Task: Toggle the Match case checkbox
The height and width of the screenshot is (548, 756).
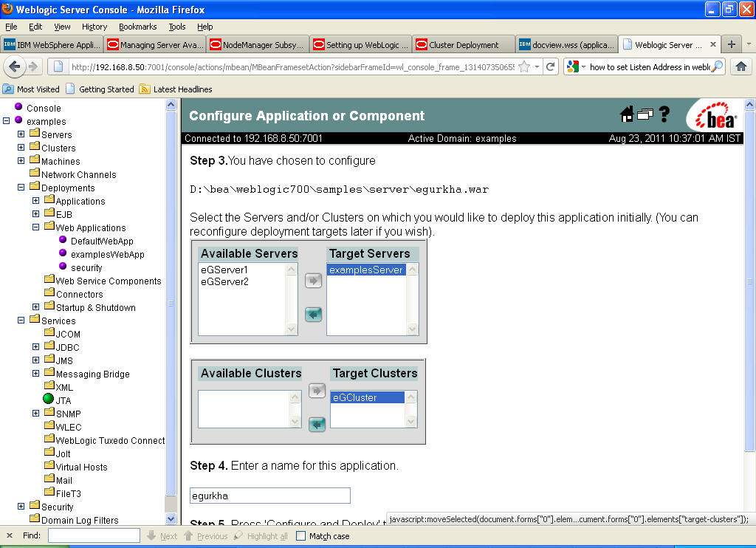Action: click(301, 536)
